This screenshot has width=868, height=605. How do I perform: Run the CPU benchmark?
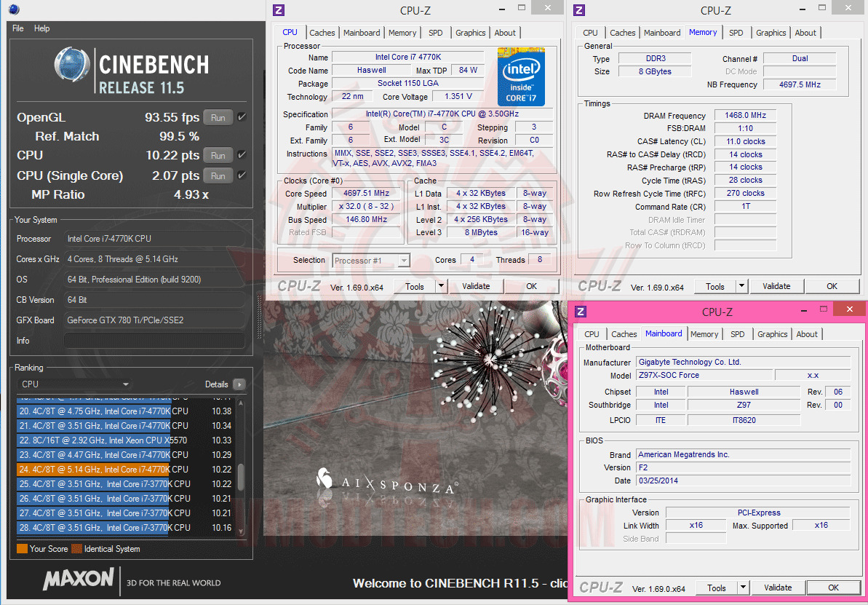(x=218, y=155)
